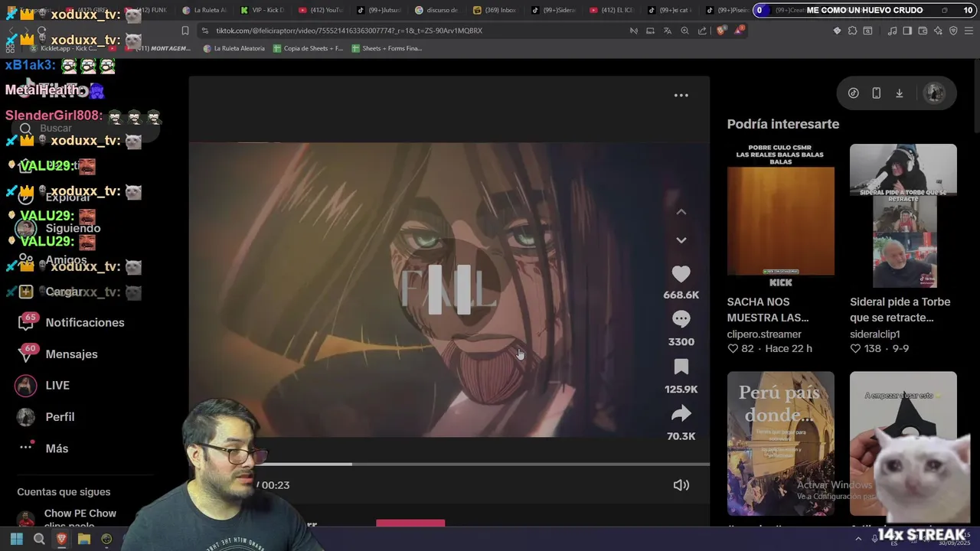The height and width of the screenshot is (551, 980).
Task: Open the Brave wallet icon
Action: click(x=923, y=31)
